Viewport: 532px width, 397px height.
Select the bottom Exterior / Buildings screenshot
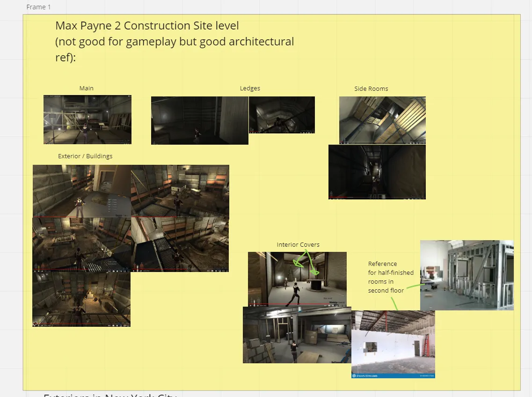[x=81, y=300]
